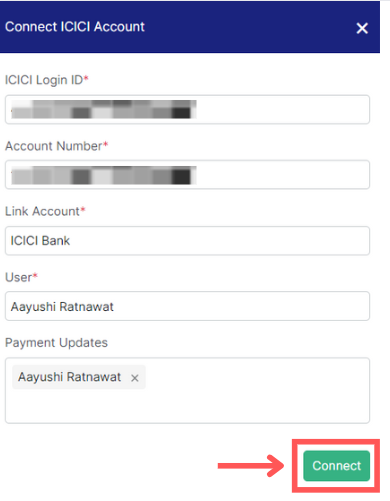Expand the Payment Updates multi-select box
This screenshot has width=390, height=501.
[187, 390]
